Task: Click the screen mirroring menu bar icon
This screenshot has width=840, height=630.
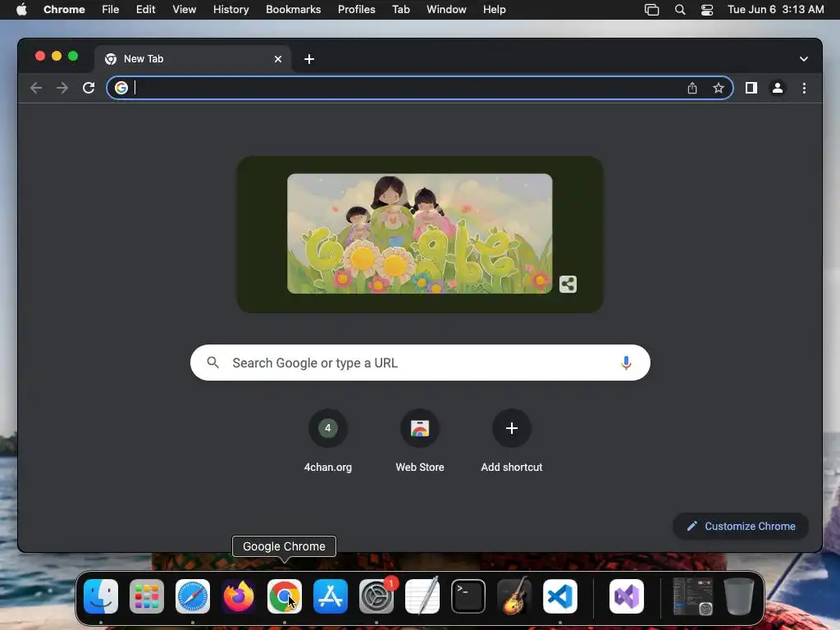Action: [x=651, y=10]
